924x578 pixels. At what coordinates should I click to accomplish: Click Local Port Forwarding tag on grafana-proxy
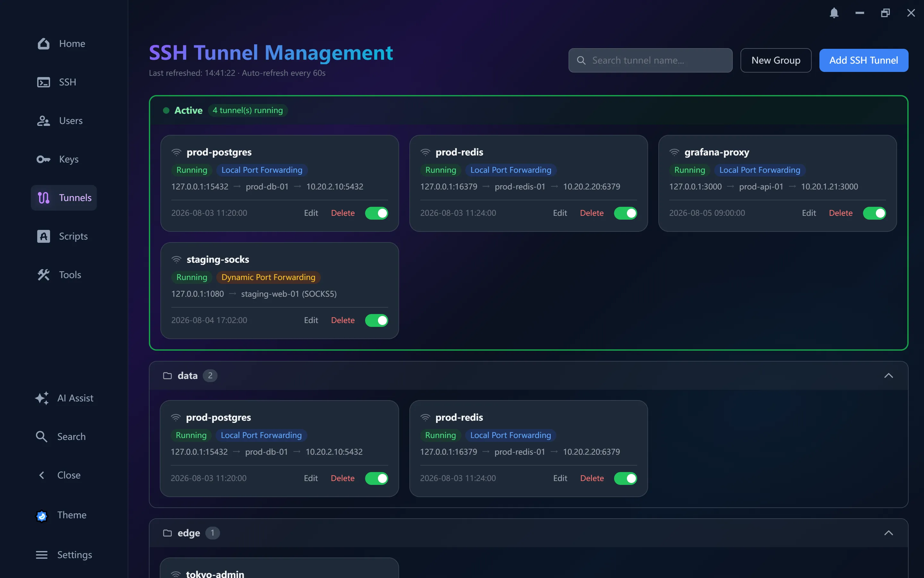[x=760, y=170]
